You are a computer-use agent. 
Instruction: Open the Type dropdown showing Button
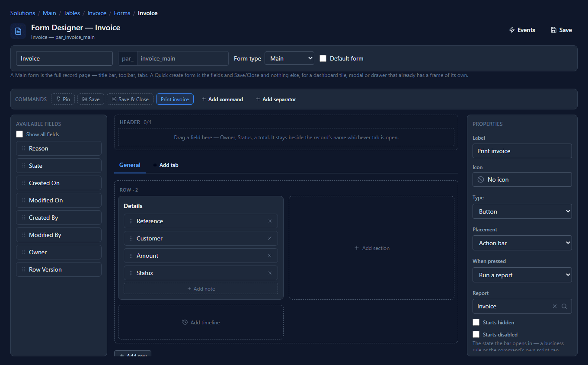point(522,211)
